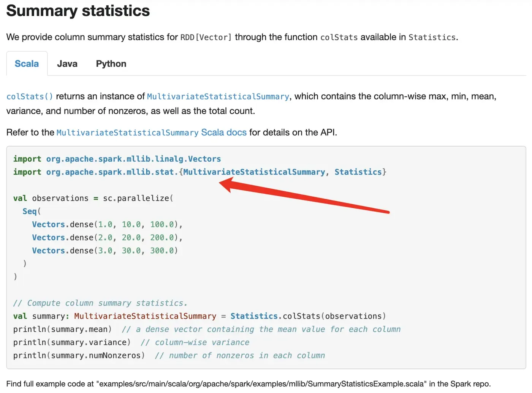This screenshot has height=393, width=532.
Task: Click the Seq( keyword in code
Action: coord(30,212)
